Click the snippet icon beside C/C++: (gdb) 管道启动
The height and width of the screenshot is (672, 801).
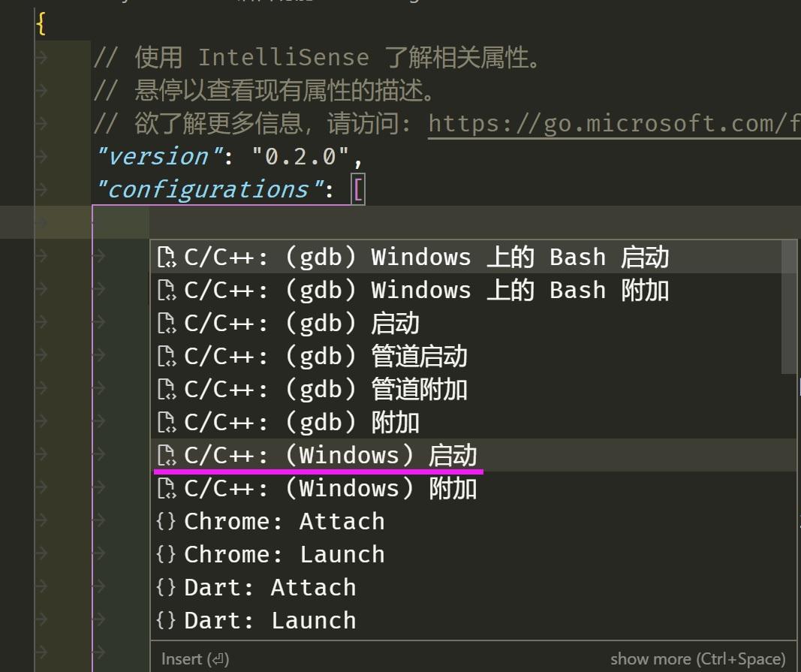coord(167,356)
